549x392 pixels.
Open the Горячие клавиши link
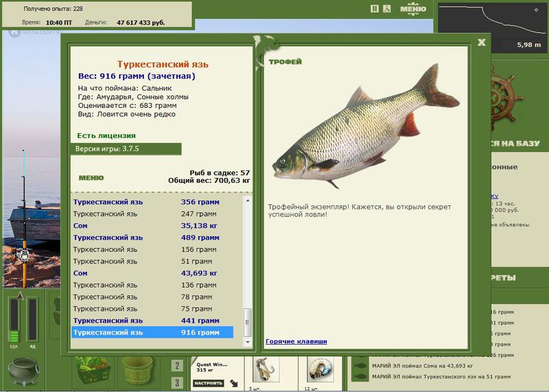(296, 341)
